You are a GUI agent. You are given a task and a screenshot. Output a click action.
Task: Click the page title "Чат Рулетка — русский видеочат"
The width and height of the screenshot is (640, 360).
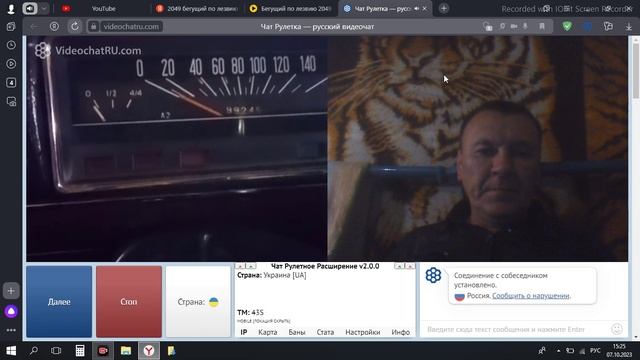pos(317,27)
